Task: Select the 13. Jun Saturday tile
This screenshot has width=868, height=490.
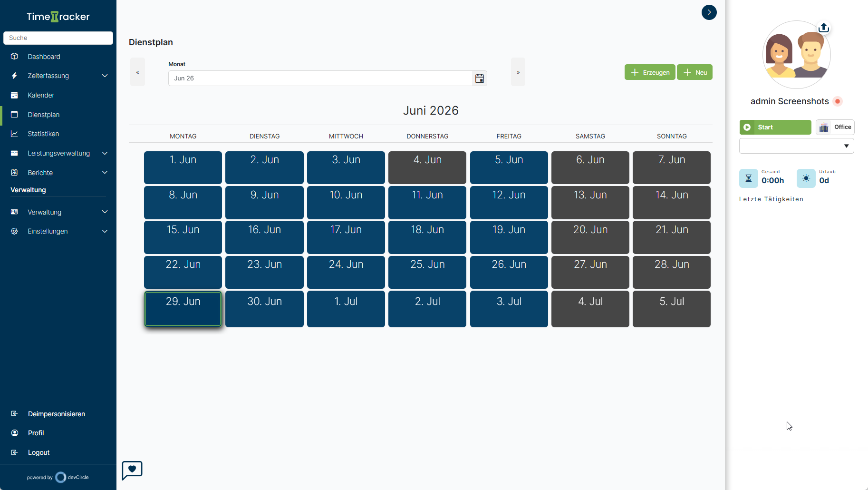Action: tap(590, 202)
